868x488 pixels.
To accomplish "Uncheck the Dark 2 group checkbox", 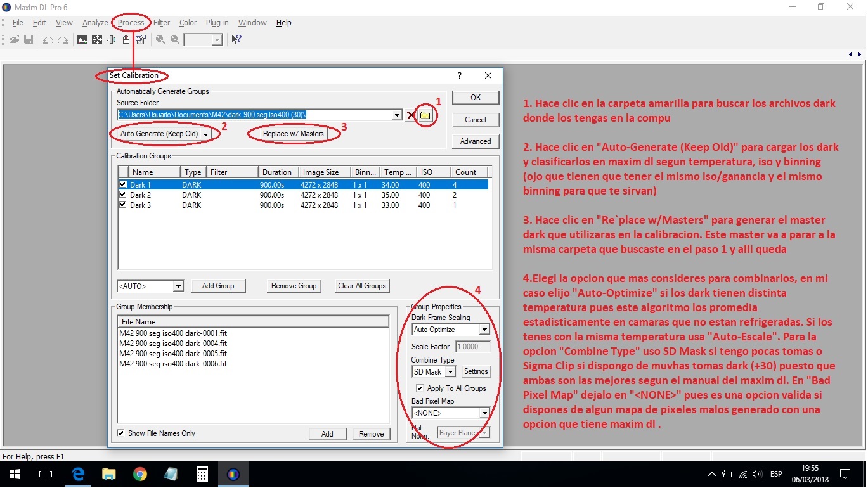I will pyautogui.click(x=123, y=195).
